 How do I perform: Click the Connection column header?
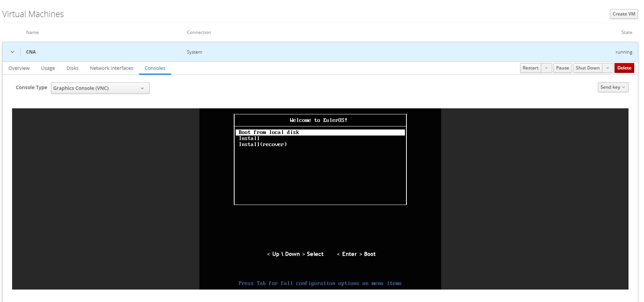tap(199, 32)
